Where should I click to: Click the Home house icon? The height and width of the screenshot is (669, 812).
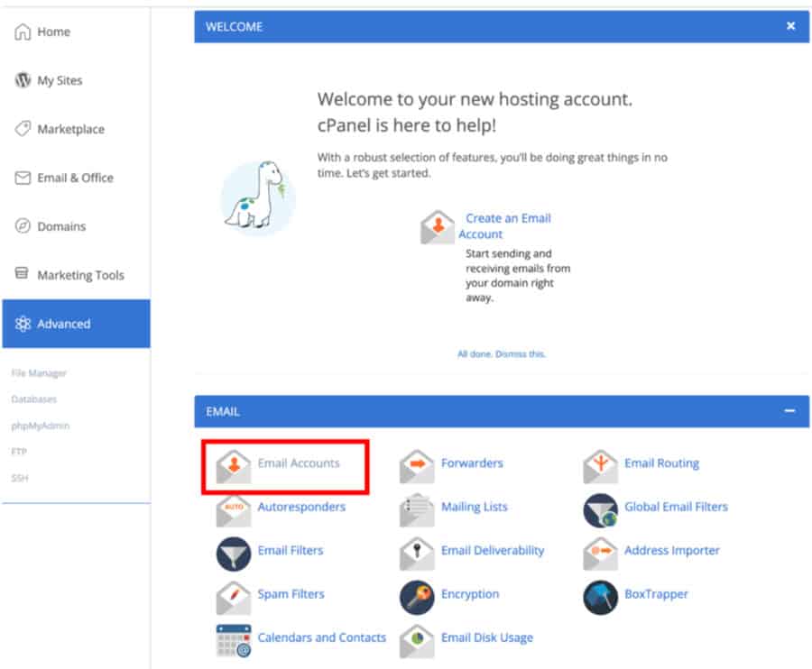(23, 32)
